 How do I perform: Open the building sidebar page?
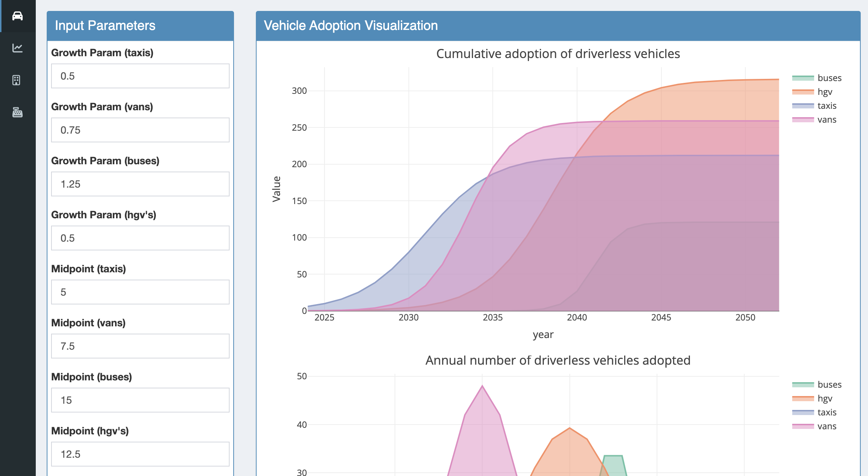(16, 80)
